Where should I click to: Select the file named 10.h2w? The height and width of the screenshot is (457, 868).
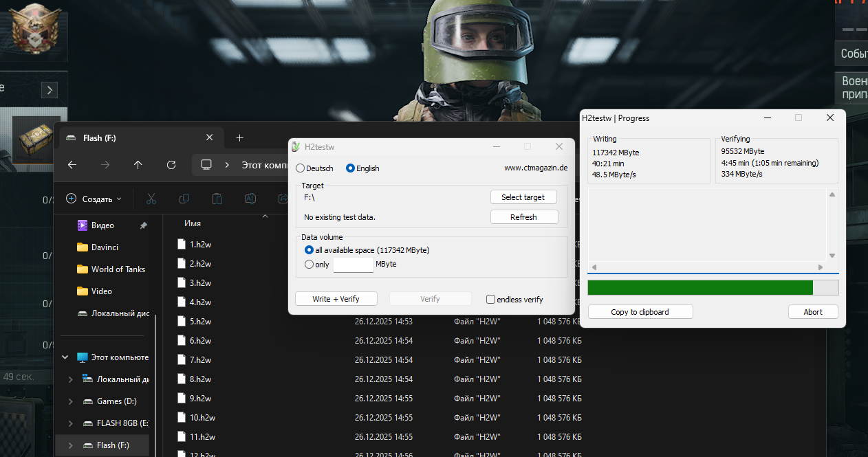point(203,417)
